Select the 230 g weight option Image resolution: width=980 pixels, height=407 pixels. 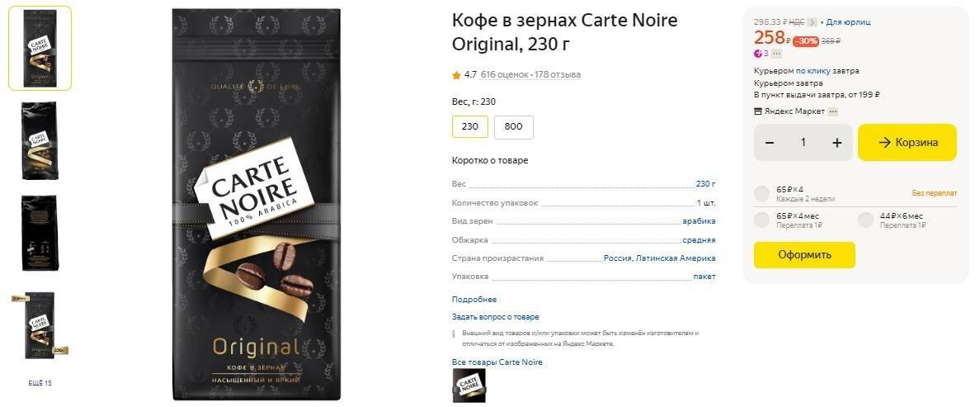coord(469,127)
